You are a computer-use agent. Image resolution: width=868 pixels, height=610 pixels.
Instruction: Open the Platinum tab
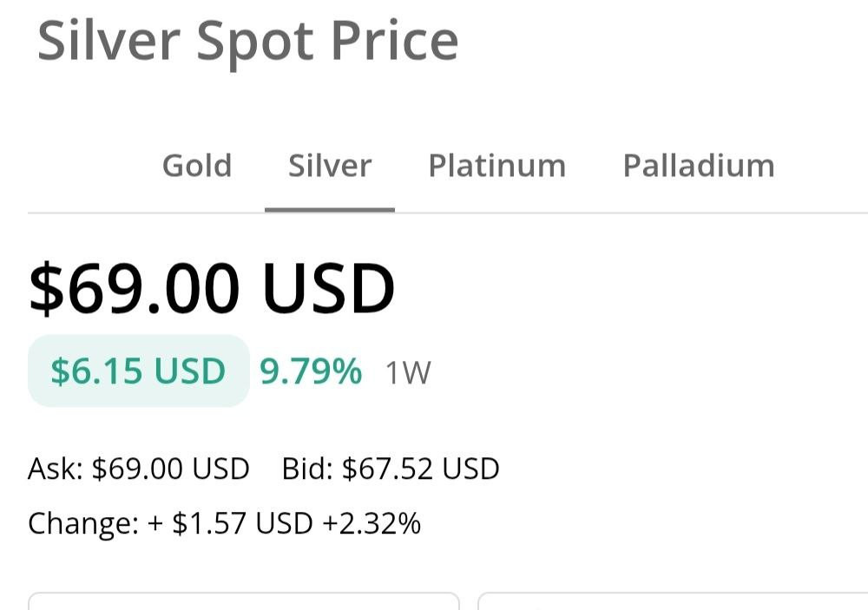pyautogui.click(x=496, y=165)
